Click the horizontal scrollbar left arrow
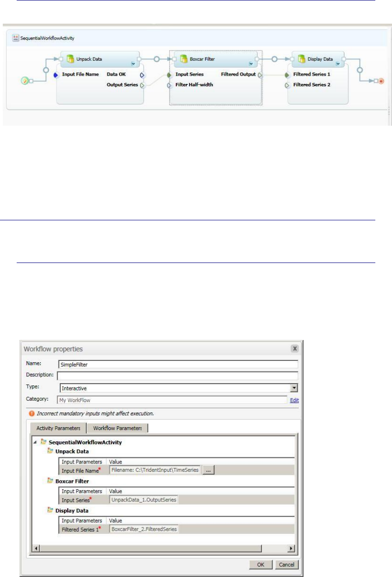The image size is (392, 577). (x=36, y=548)
